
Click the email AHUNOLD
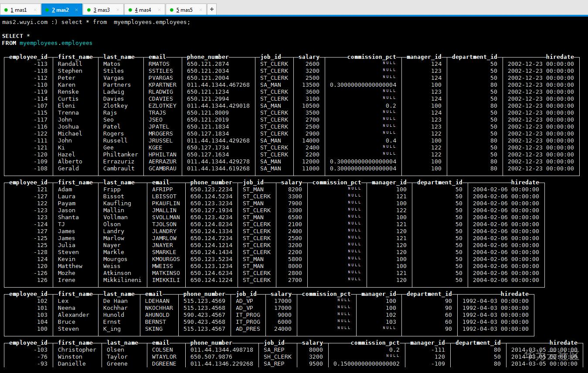click(157, 315)
